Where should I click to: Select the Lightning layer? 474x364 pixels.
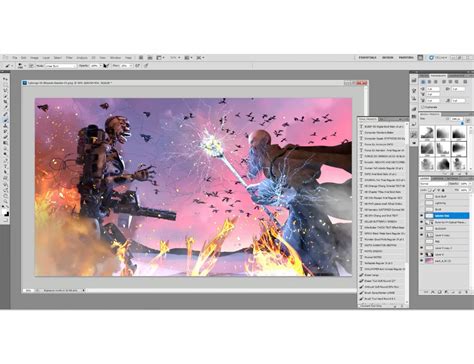[x=445, y=203]
